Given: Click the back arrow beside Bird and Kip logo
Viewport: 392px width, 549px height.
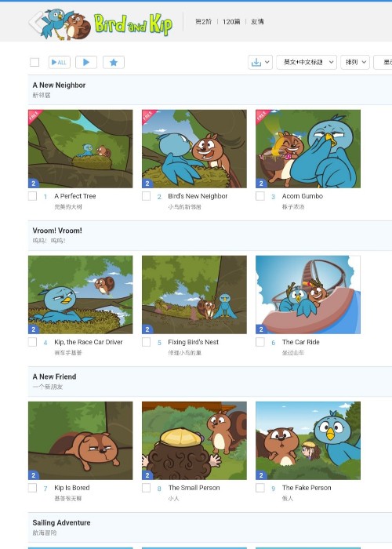Looking at the screenshot, I should coord(35,23).
